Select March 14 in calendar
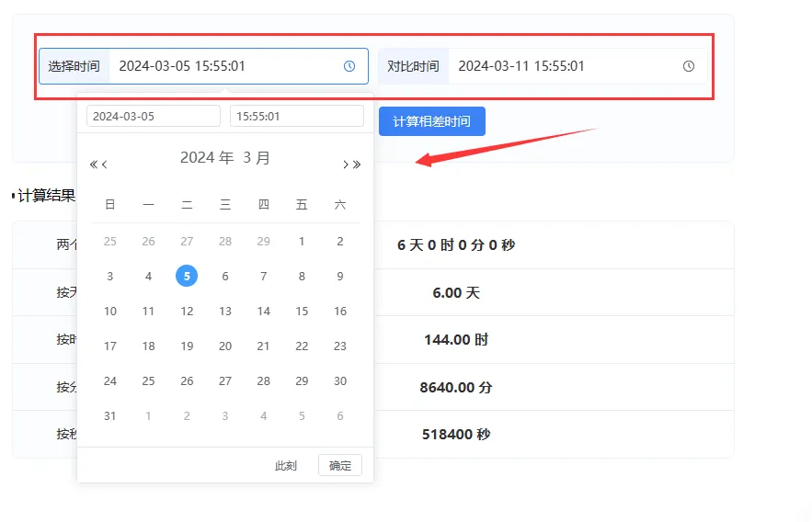Viewport: 812px width, 522px height. pos(264,311)
